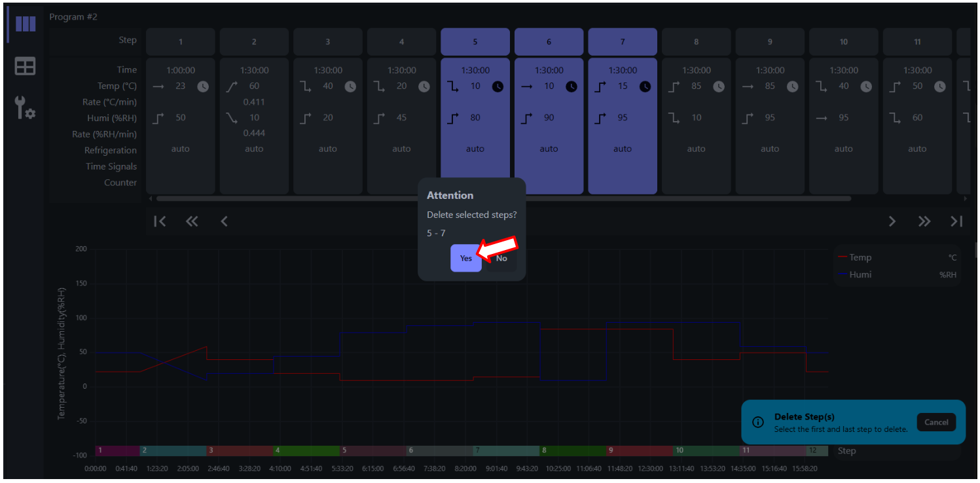This screenshot has height=483, width=980.
Task: Click the scrollbar's left scroll arrow
Action: pyautogui.click(x=150, y=198)
